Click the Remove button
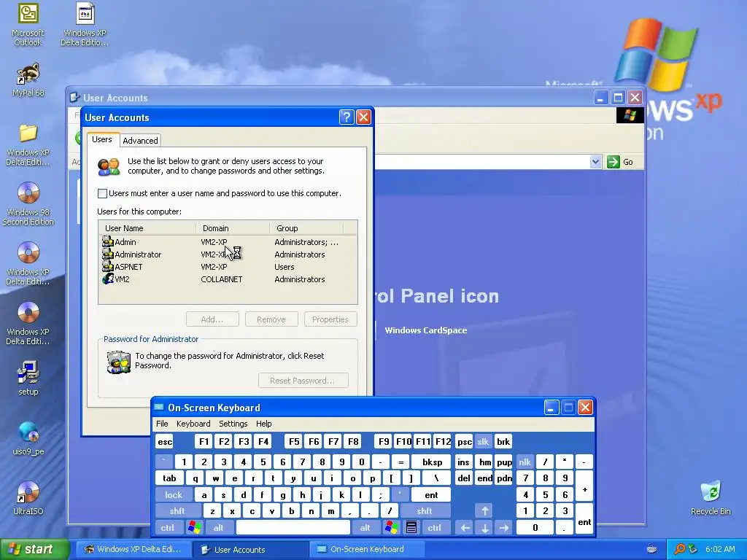This screenshot has height=560, width=747. (271, 319)
